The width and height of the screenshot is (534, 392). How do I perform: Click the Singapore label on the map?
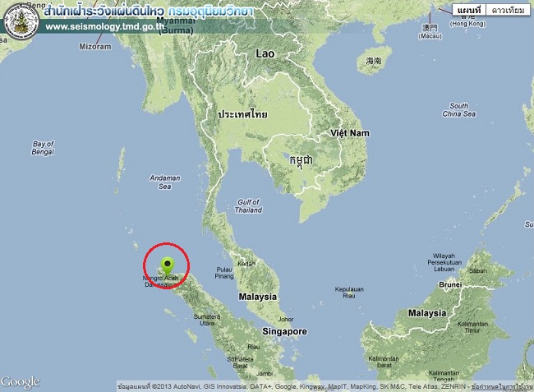[x=285, y=331]
